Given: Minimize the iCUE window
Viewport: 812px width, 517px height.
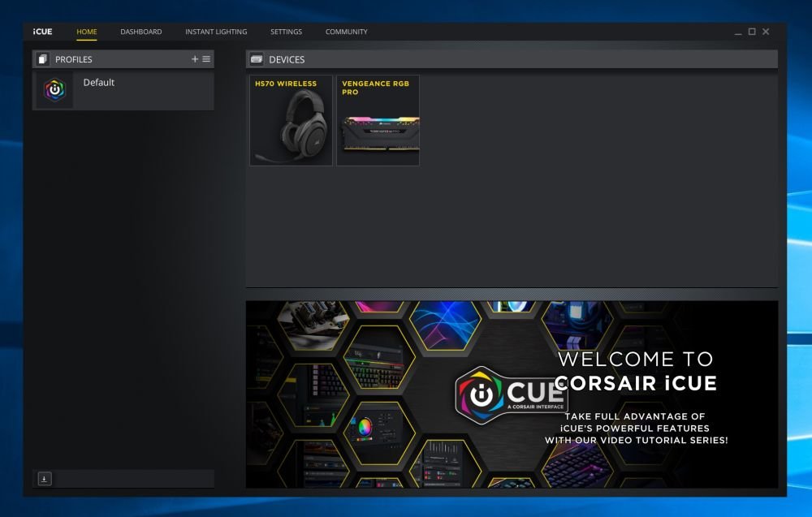Looking at the screenshot, I should [738, 32].
